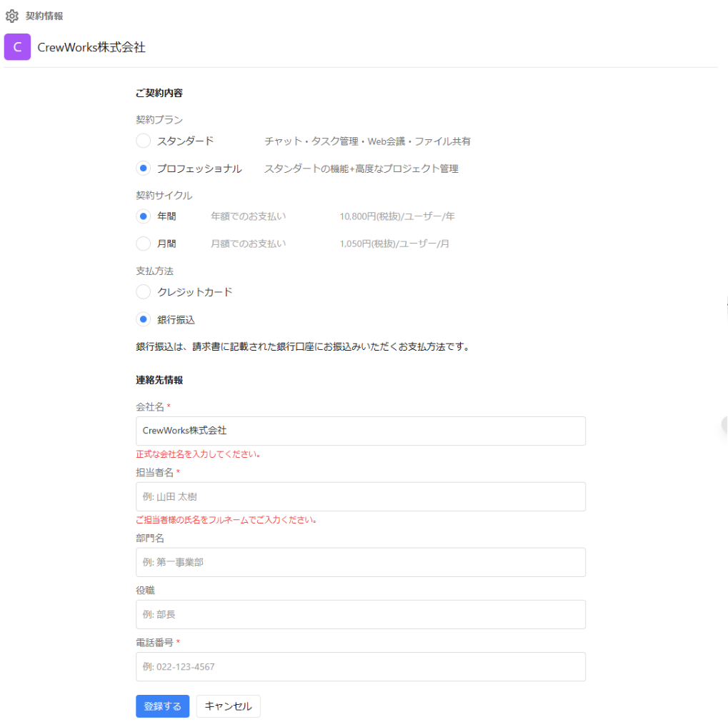728x727 pixels.
Task: Click the 会社名 input field
Action: pos(360,431)
